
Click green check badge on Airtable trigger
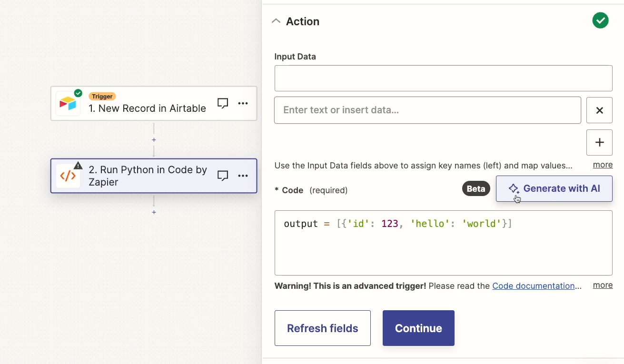coord(78,93)
